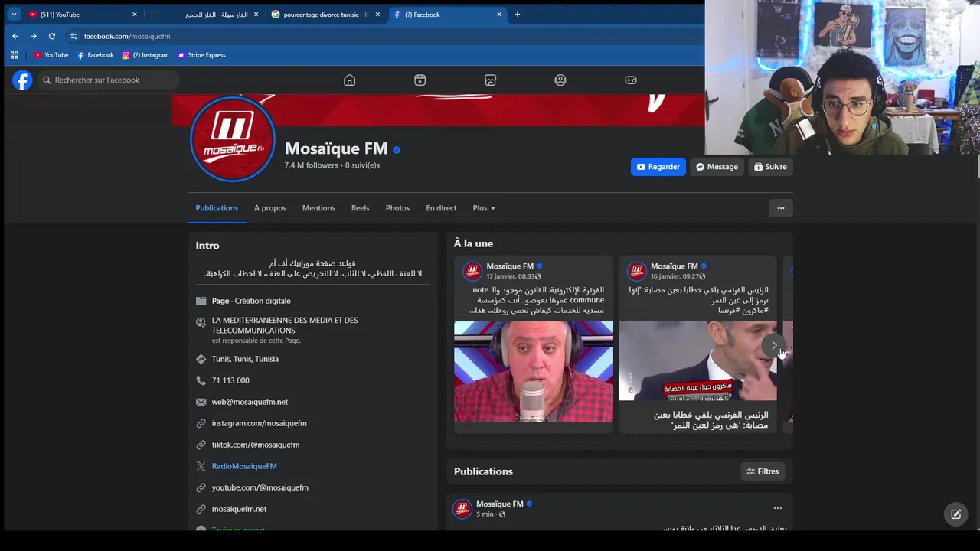Select the Publications tab
Screen dimensions: 980x551
217,208
